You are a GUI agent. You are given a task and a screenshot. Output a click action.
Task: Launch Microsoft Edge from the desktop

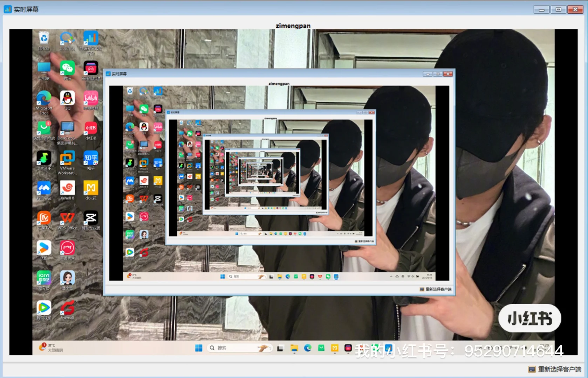click(44, 98)
